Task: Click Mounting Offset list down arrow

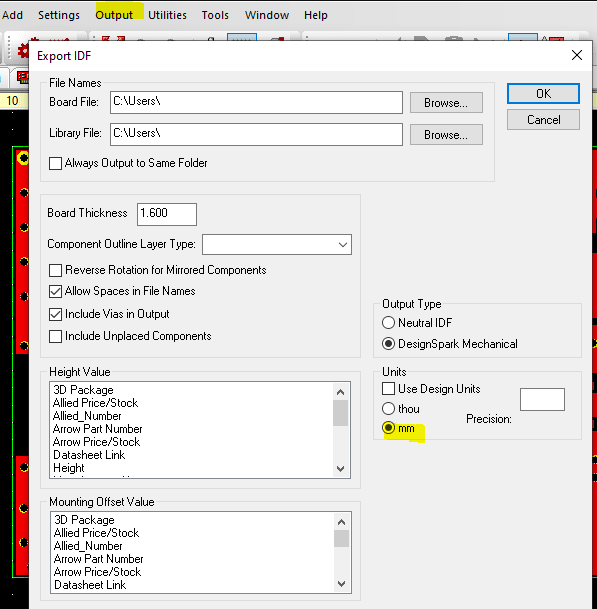Action: 341,584
